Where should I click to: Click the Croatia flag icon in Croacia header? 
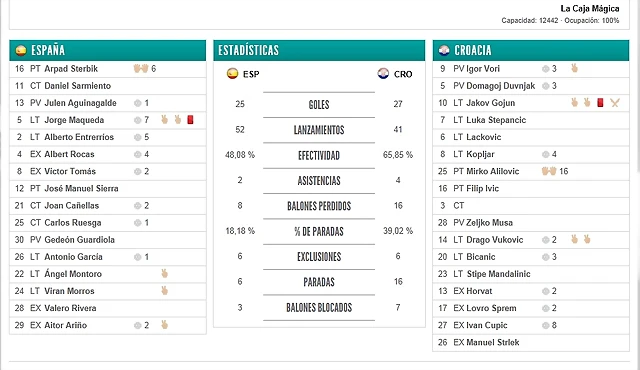click(444, 50)
